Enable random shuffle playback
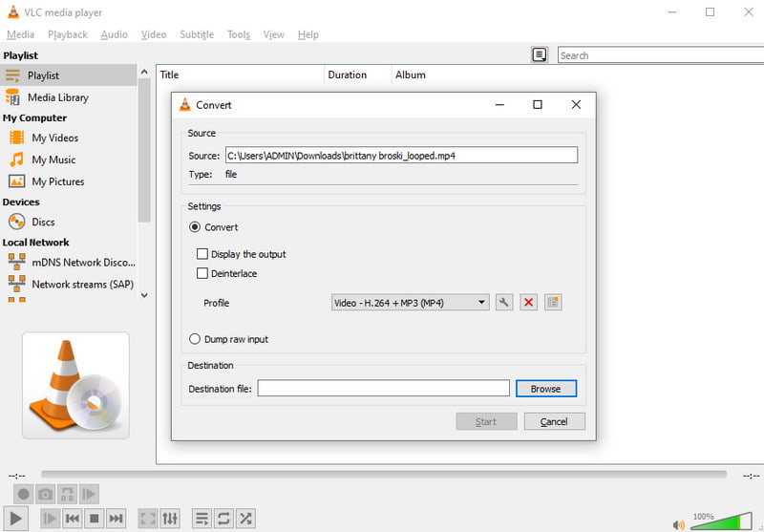The height and width of the screenshot is (532, 764). coord(245,519)
